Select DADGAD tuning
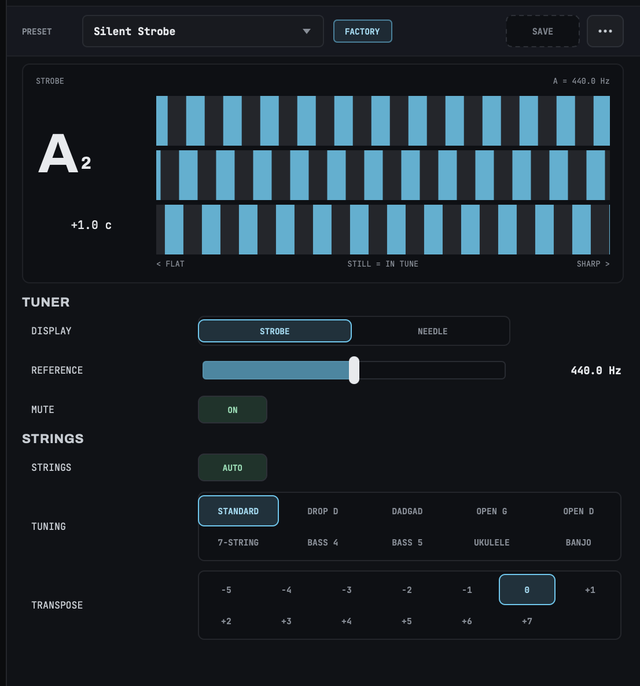 407,511
